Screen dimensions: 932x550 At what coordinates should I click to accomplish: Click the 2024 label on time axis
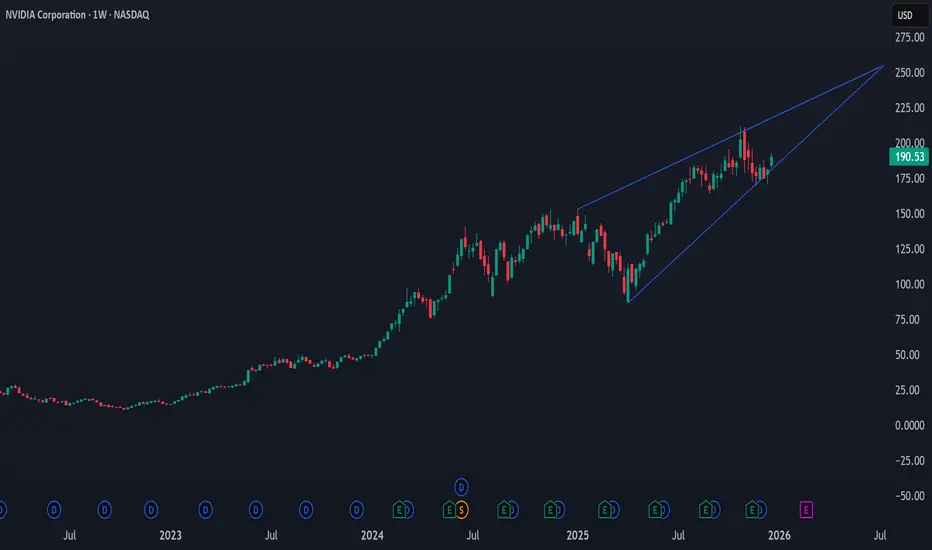(x=372, y=535)
